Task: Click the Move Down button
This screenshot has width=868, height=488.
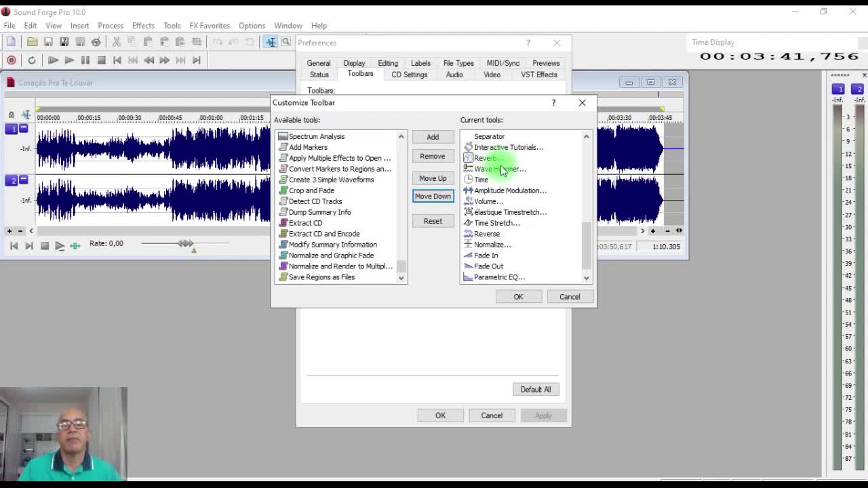Action: coord(433,197)
